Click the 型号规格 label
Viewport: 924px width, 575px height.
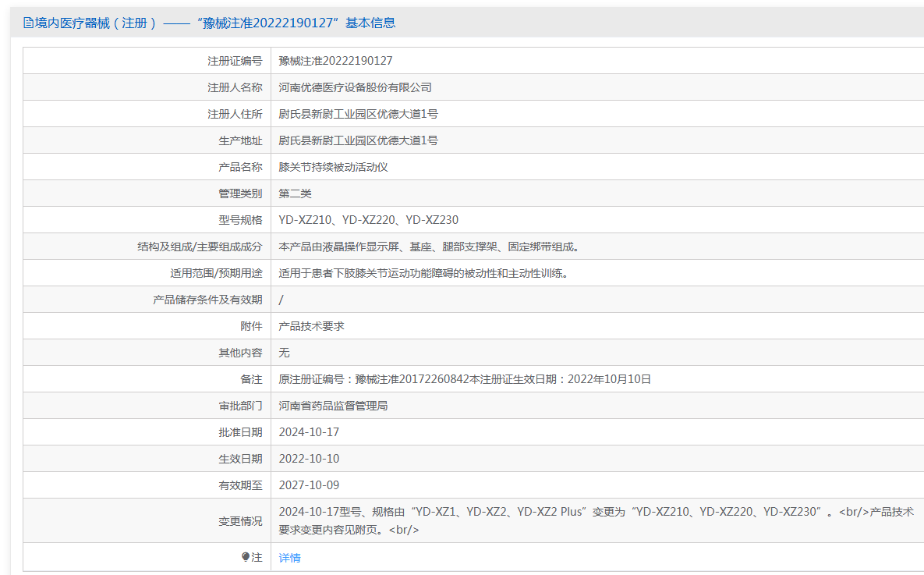click(x=240, y=220)
